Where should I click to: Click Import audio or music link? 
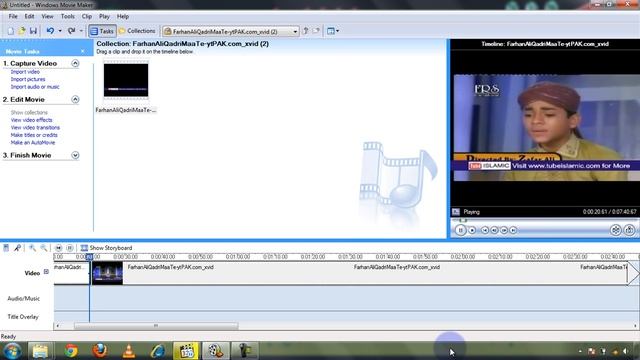(x=35, y=87)
